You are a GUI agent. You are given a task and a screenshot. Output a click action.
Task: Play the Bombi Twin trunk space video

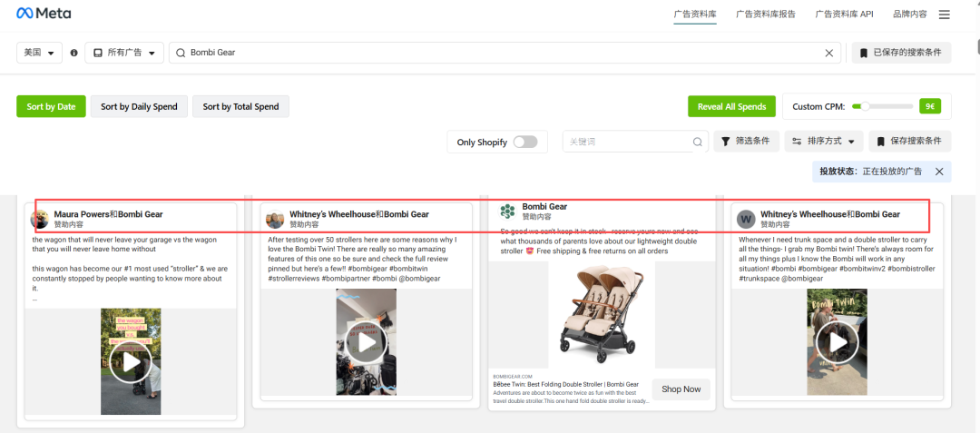pyautogui.click(x=837, y=342)
